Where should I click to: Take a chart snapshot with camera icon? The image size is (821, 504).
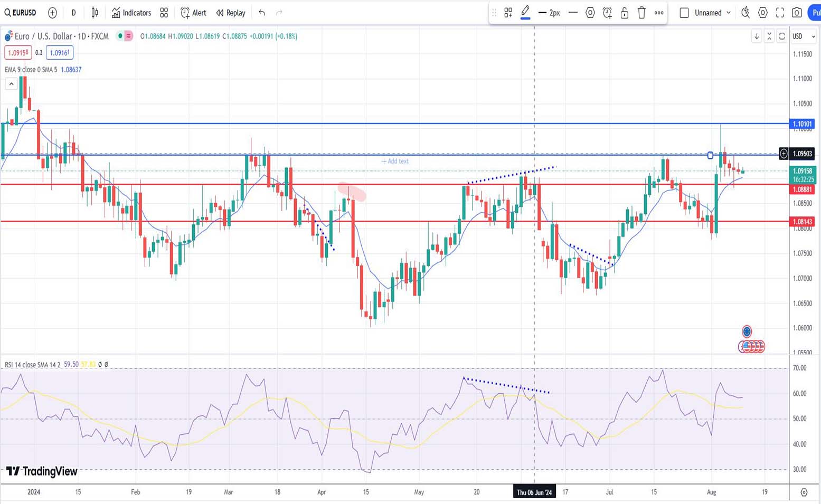pos(797,13)
